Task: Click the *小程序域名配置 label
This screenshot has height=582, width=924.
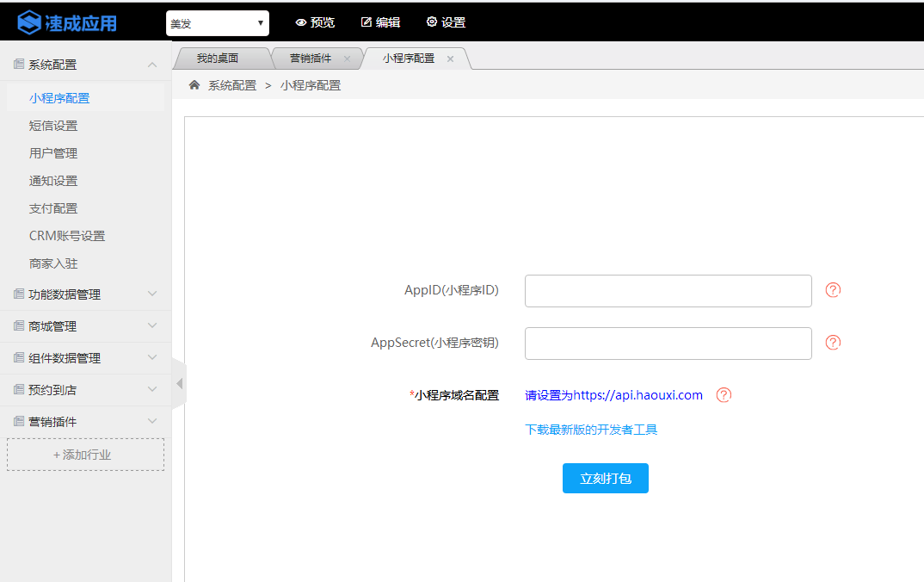Action: pos(454,395)
